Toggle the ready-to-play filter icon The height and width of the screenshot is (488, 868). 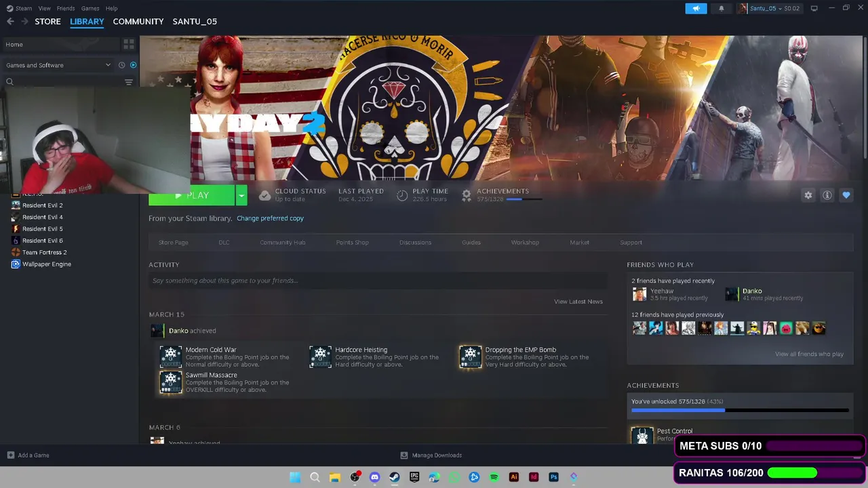pyautogui.click(x=133, y=65)
